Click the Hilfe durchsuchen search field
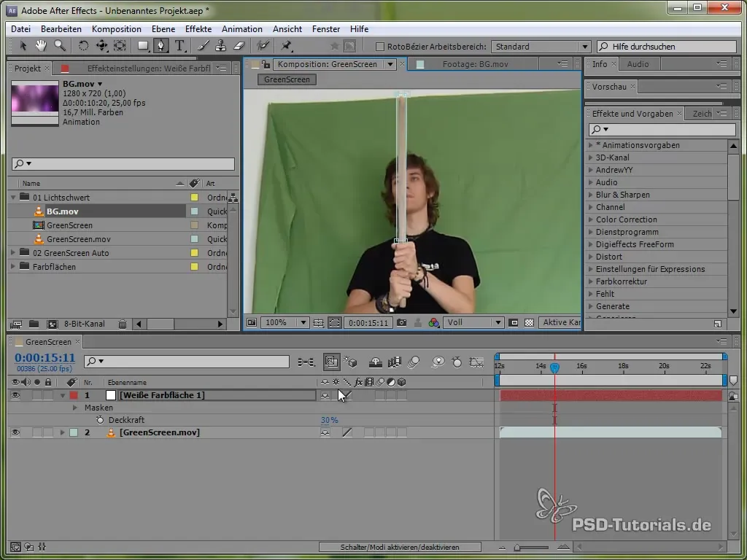747x560 pixels. (x=667, y=47)
